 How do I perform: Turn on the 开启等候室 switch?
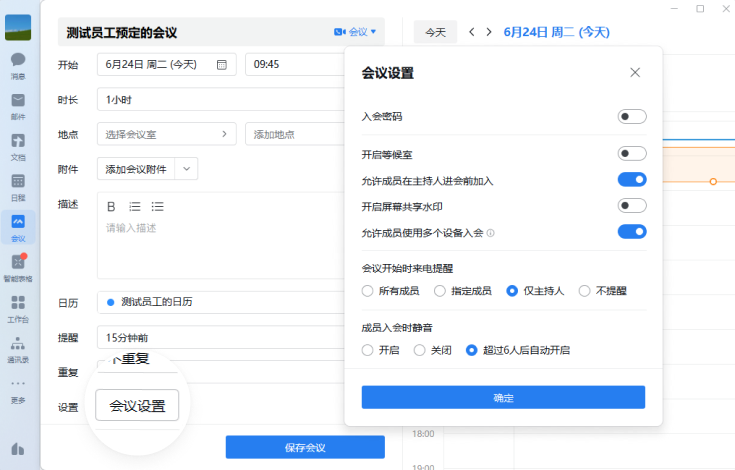click(632, 153)
